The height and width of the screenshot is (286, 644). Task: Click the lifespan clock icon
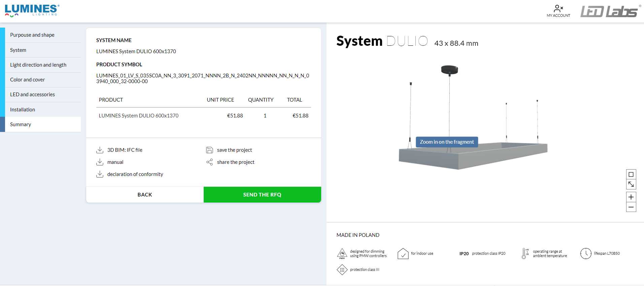tap(586, 253)
